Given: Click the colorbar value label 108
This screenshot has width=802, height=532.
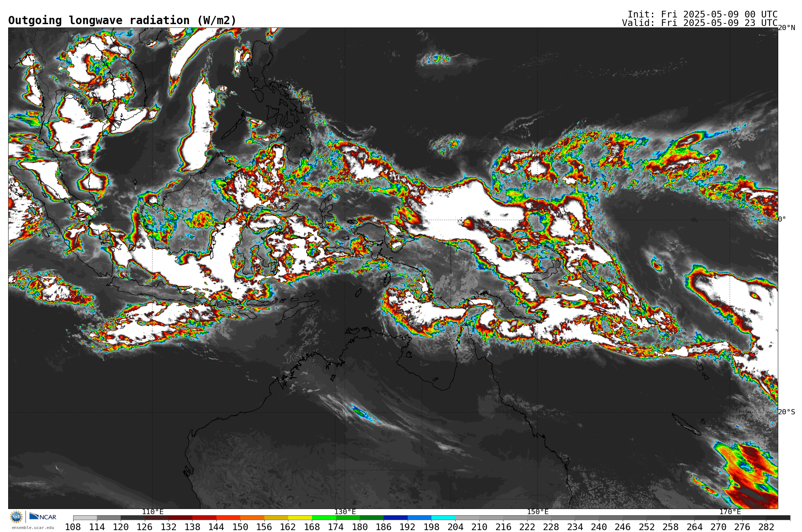Looking at the screenshot, I should (73, 527).
